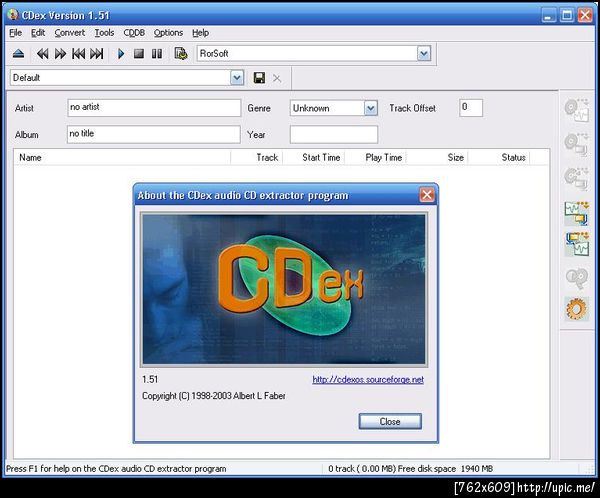The image size is (600, 498).
Task: Minimize the CDex main window
Action: (x=549, y=15)
